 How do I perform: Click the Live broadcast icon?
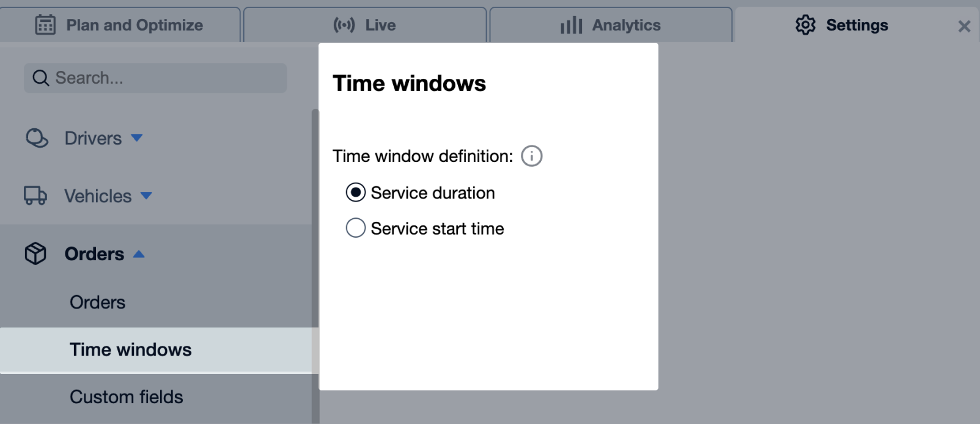tap(345, 24)
